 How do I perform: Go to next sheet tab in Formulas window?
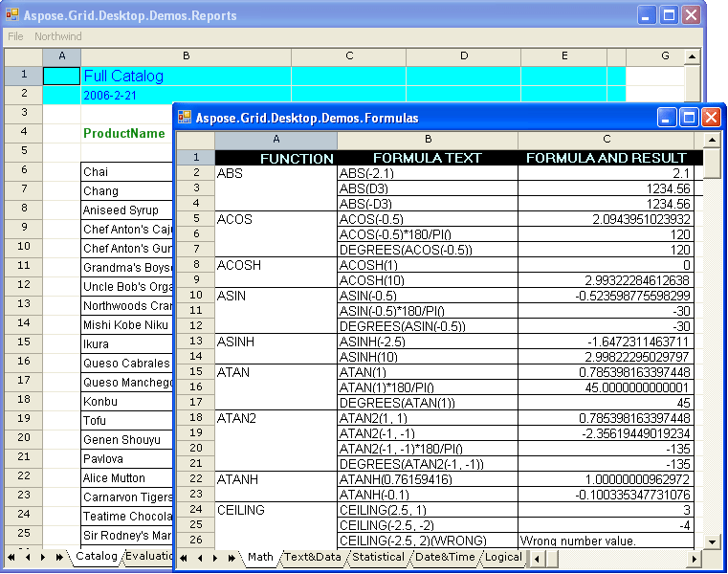[215, 558]
